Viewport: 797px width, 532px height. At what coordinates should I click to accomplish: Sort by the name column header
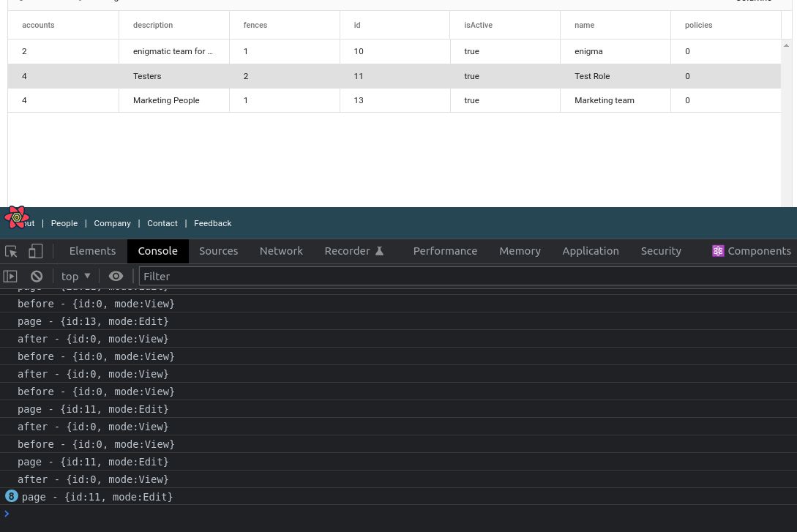pyautogui.click(x=615, y=25)
